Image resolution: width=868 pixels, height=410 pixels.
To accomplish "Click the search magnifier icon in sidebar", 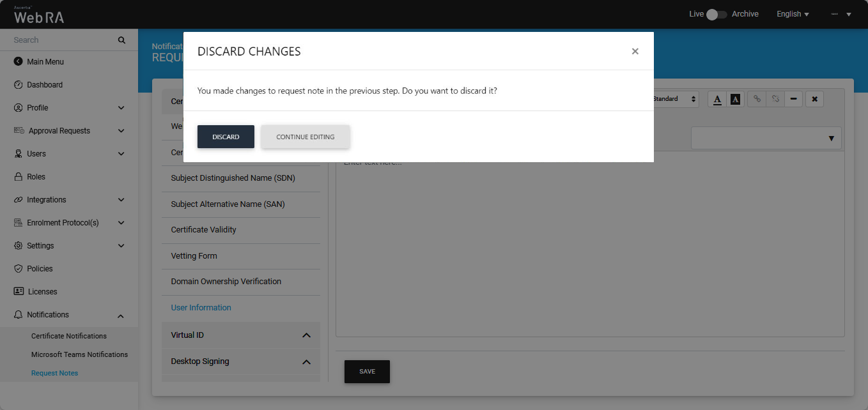I will pyautogui.click(x=121, y=40).
